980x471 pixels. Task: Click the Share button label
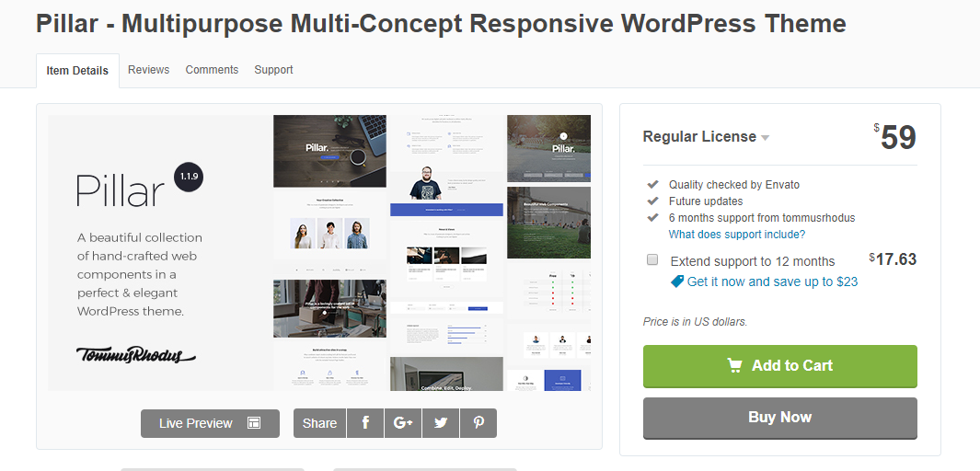click(x=320, y=423)
